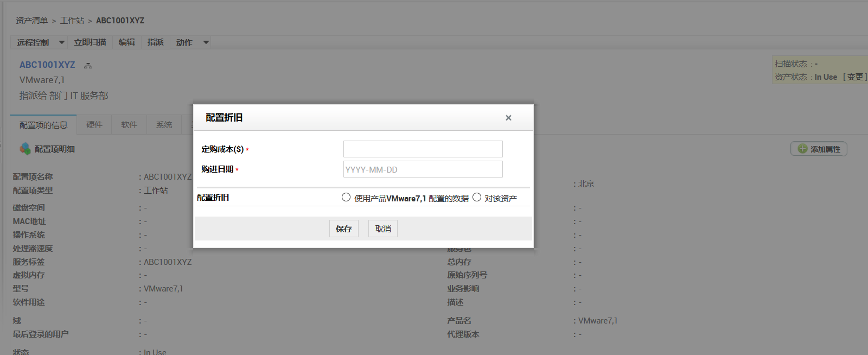The height and width of the screenshot is (355, 868).
Task: Click the In Use asset status value
Action: (826, 77)
